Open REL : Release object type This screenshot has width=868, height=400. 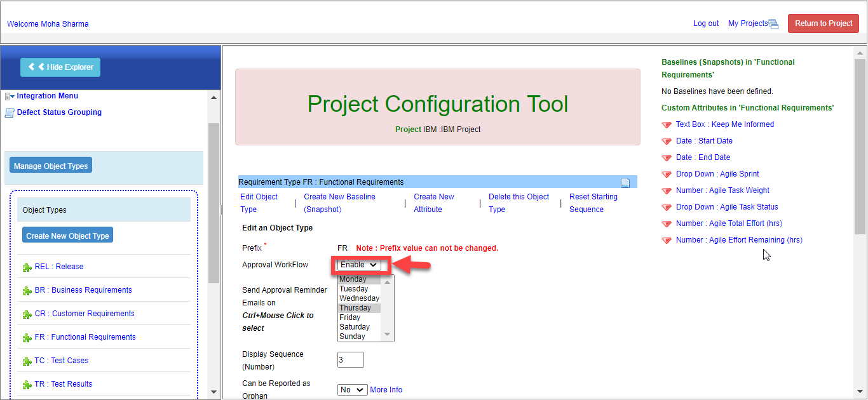[59, 267]
